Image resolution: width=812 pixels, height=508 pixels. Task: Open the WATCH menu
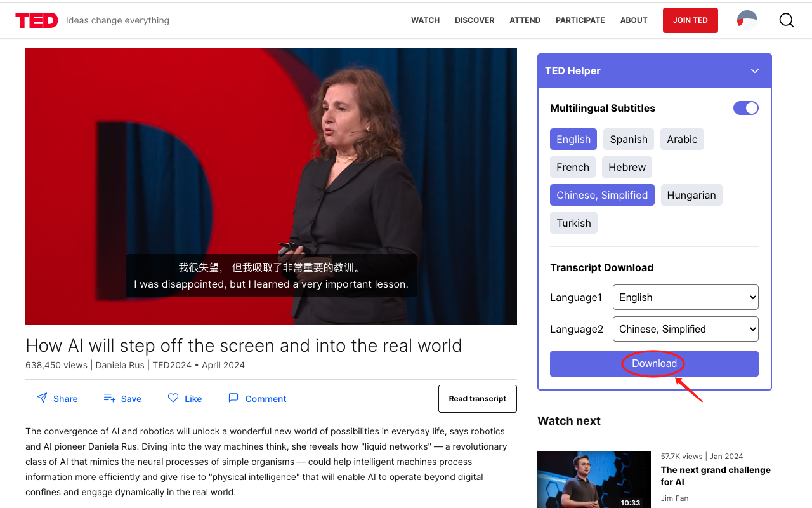coord(425,20)
